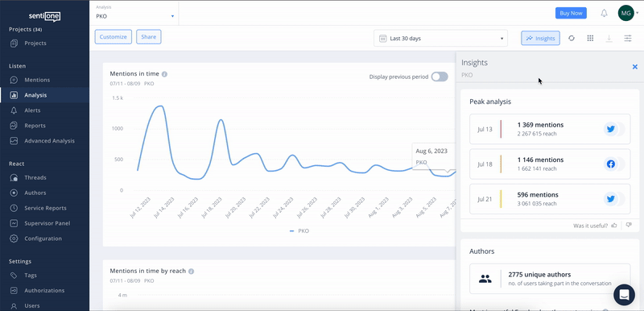
Task: Toggle the PKO legend color marker
Action: coord(291,231)
